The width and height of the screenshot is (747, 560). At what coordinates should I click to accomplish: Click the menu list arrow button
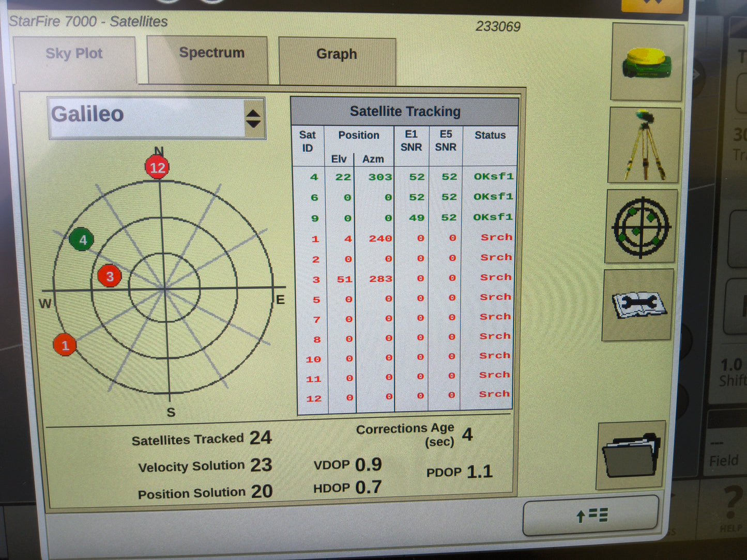[x=591, y=515]
